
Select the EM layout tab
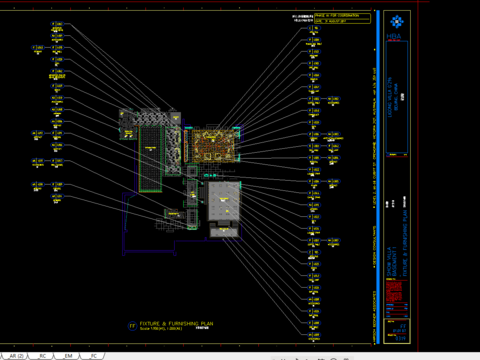(68, 356)
